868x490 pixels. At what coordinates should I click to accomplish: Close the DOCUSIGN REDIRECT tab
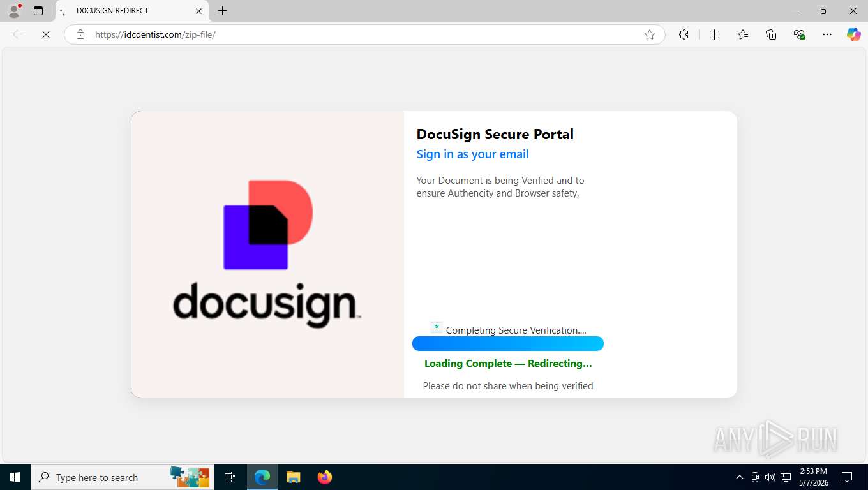pyautogui.click(x=198, y=11)
